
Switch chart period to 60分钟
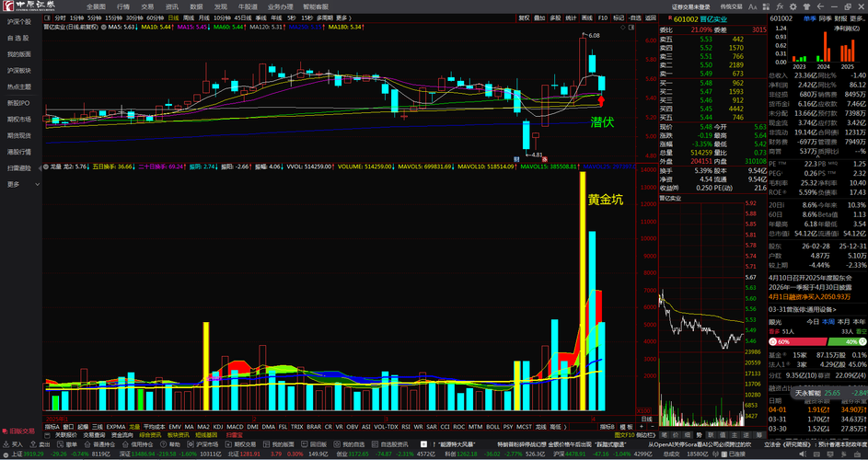[x=155, y=17]
